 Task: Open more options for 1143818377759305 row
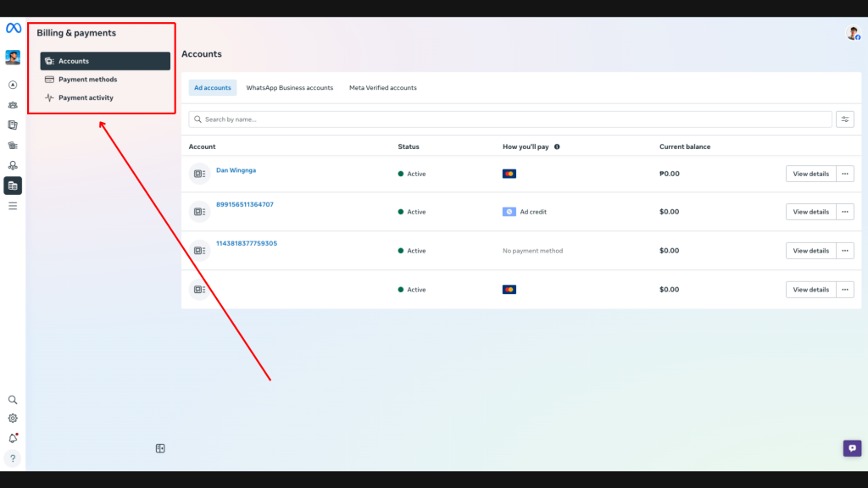[x=845, y=251]
